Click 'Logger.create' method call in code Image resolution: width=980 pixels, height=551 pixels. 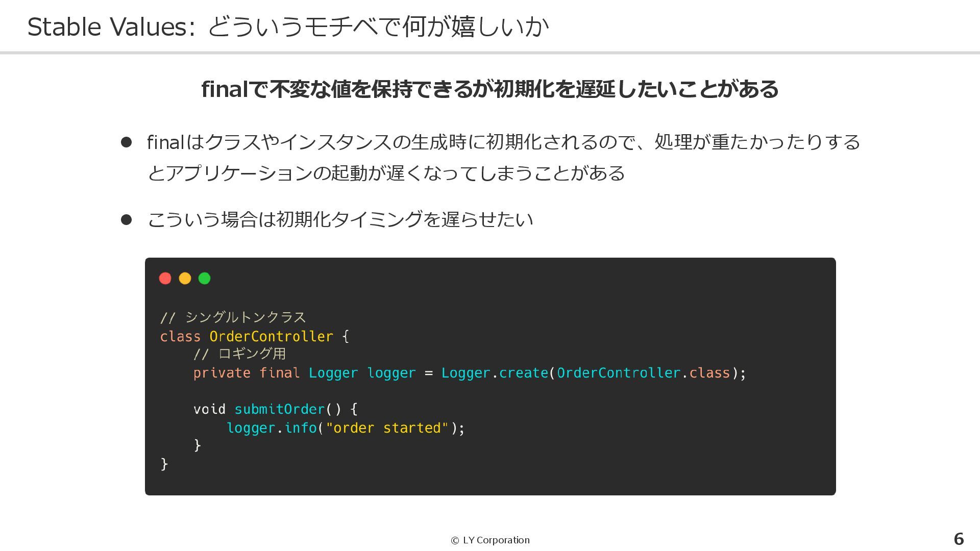[x=494, y=373]
